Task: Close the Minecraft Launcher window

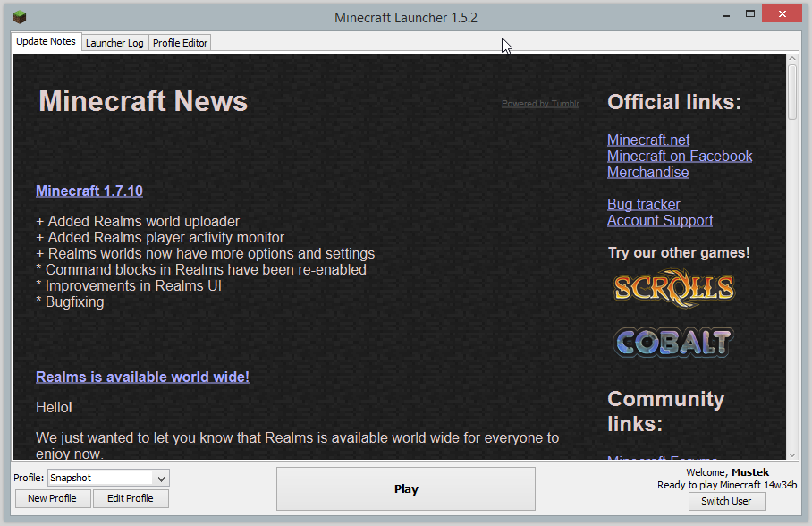Action: coord(782,14)
